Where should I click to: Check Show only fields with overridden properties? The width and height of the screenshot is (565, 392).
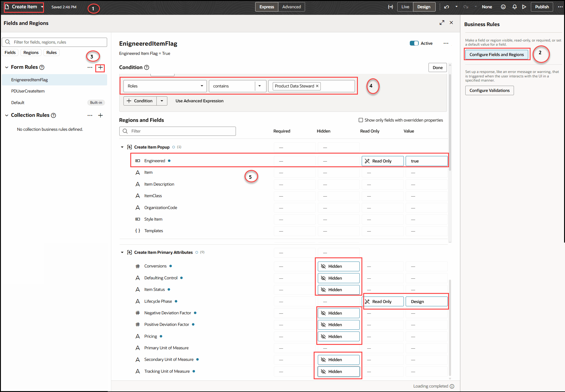[x=361, y=120]
